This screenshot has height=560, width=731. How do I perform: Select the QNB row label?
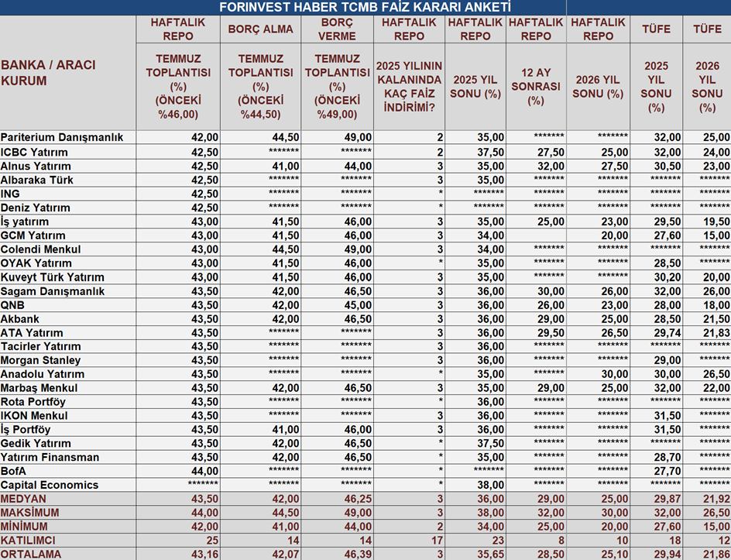point(12,304)
